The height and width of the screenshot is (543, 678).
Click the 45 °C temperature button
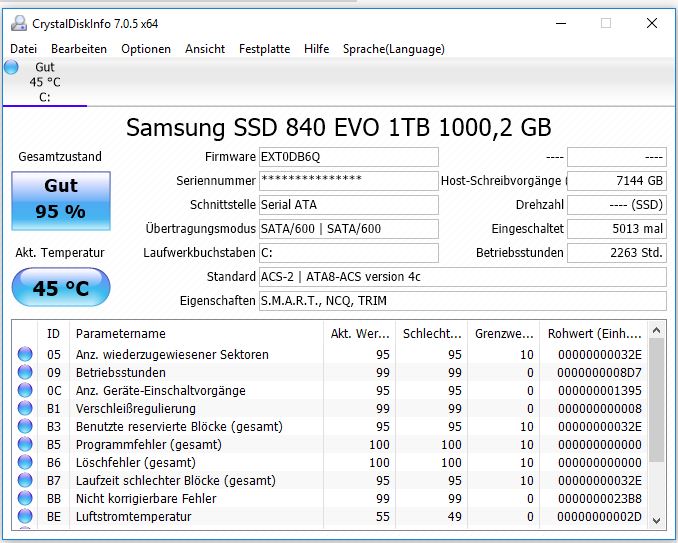(x=61, y=287)
